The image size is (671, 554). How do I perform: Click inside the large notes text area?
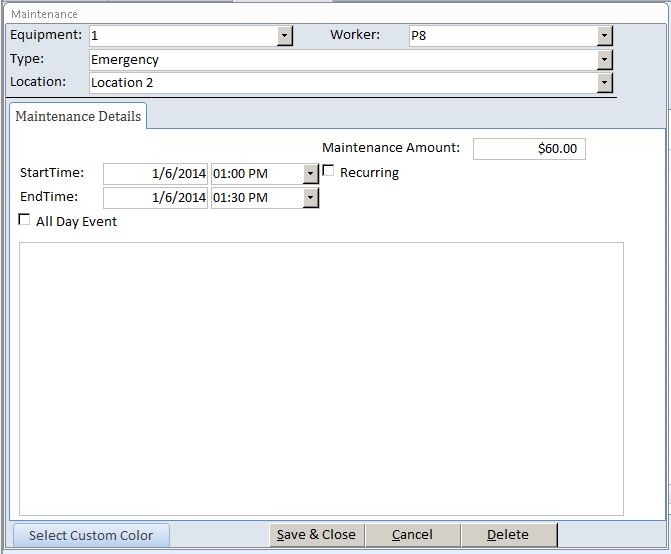(322, 378)
